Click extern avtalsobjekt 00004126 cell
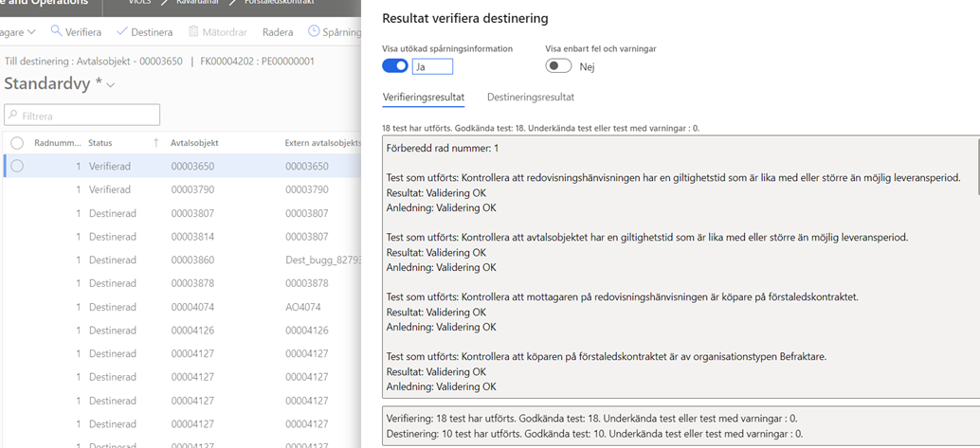The width and height of the screenshot is (980, 448). [307, 331]
